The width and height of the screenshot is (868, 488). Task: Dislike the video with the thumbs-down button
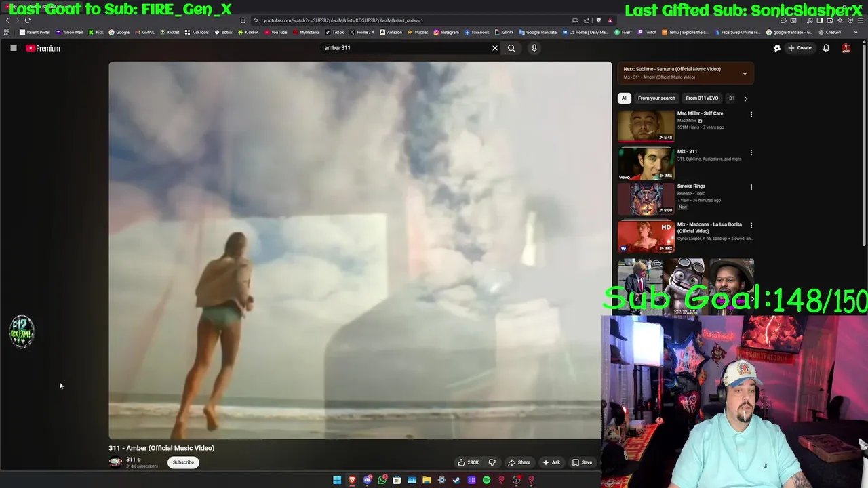coord(492,462)
